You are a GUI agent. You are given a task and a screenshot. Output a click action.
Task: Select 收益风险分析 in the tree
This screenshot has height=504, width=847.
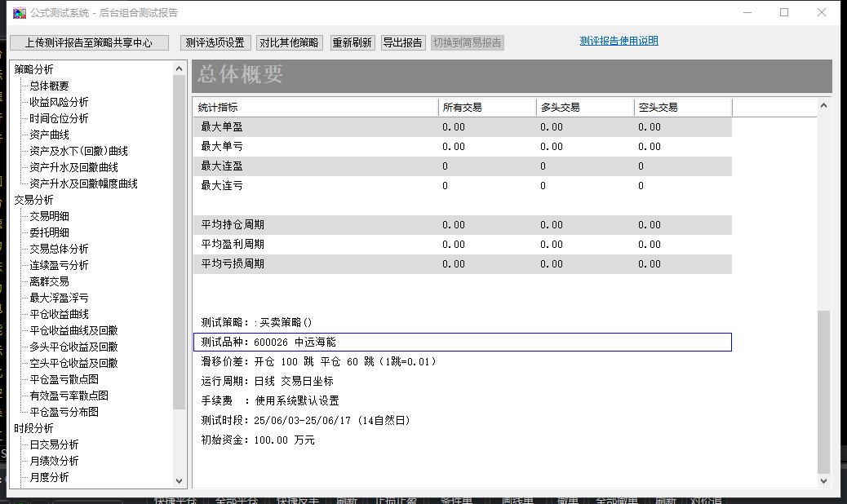point(59,102)
